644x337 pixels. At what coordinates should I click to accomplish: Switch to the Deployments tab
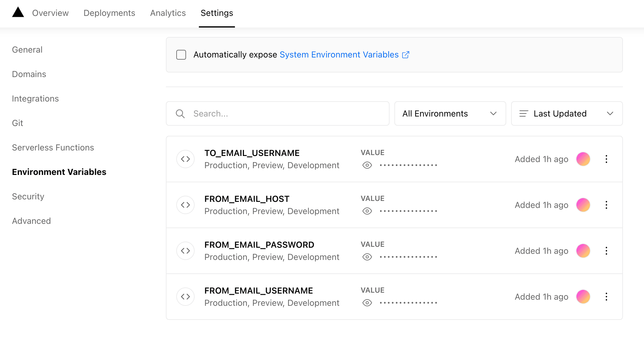109,13
